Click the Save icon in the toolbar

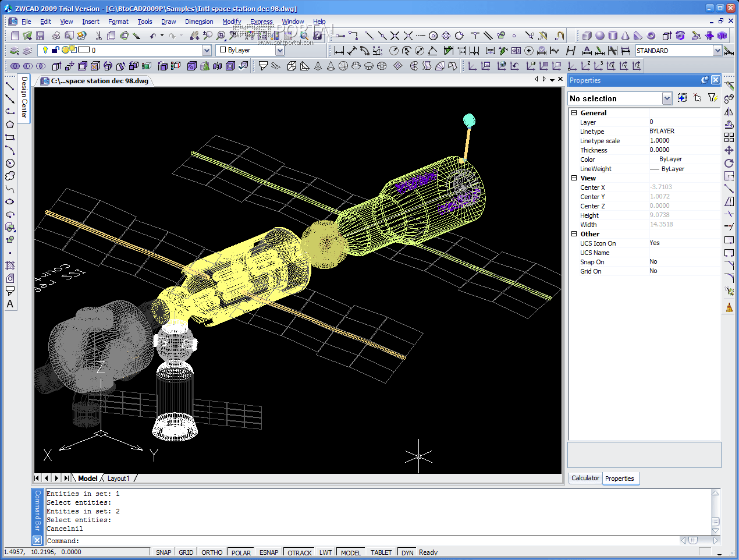(40, 36)
